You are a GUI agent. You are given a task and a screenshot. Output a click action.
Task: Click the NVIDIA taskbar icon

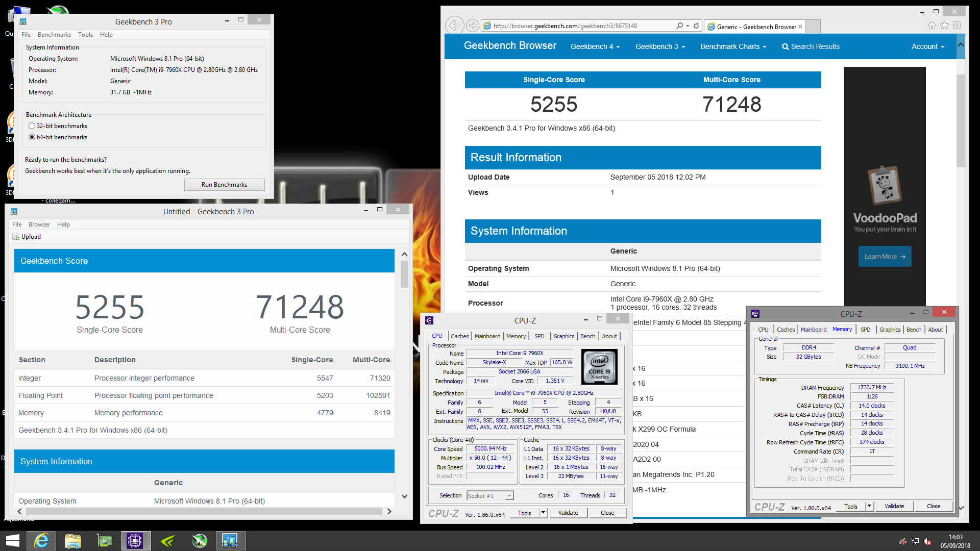click(167, 541)
